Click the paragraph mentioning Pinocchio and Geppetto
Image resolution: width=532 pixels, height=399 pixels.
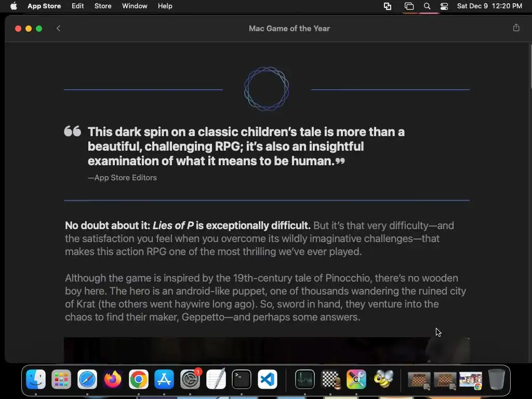[265, 298]
